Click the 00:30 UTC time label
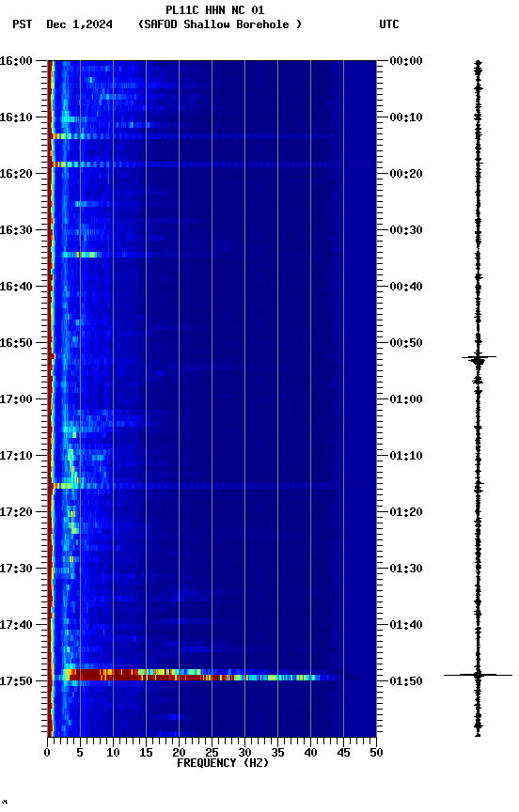The height and width of the screenshot is (812, 519). (x=406, y=230)
